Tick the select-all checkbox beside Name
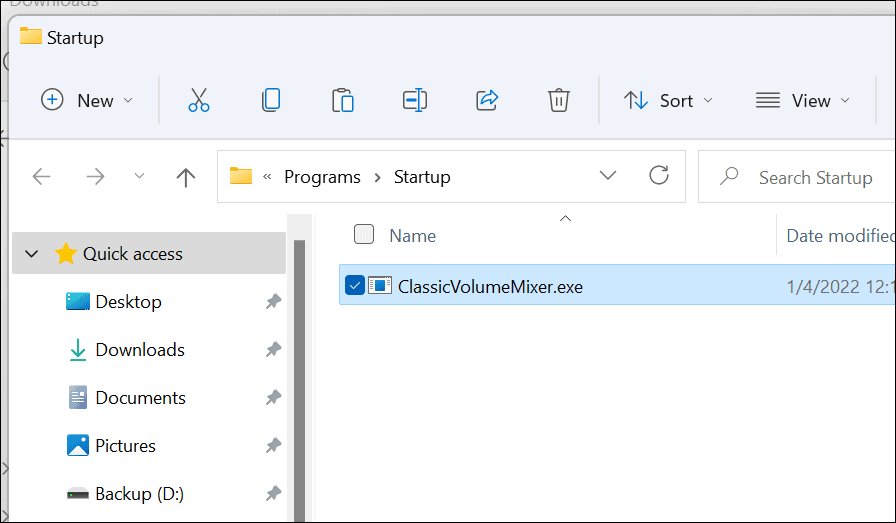Image resolution: width=896 pixels, height=523 pixels. pos(364,235)
